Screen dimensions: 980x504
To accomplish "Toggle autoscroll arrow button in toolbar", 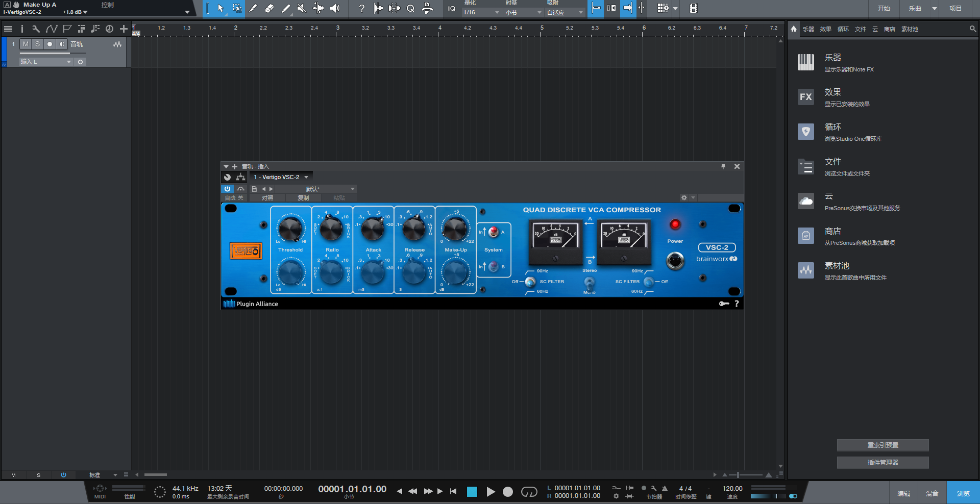I will click(628, 8).
